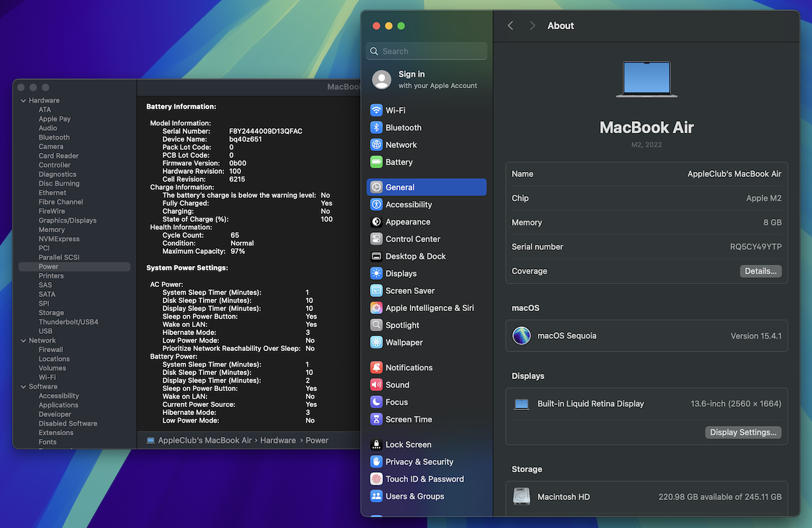Go back using the left chevron
The width and height of the screenshot is (812, 528).
pos(511,25)
